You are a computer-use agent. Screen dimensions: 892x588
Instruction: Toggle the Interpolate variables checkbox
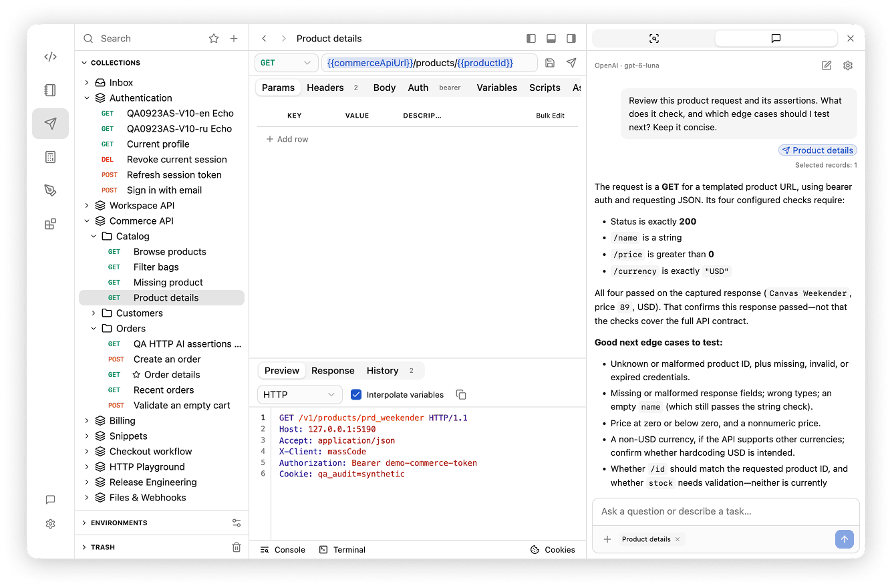pyautogui.click(x=356, y=395)
